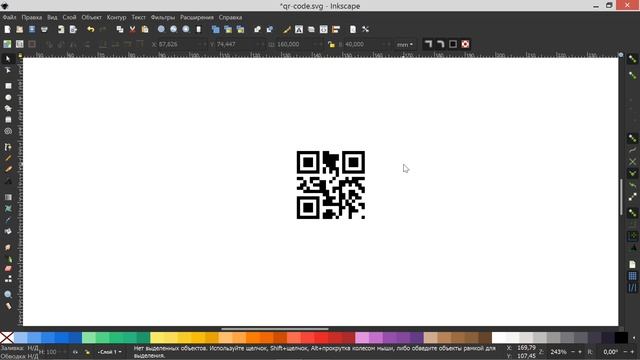640x360 pixels.
Task: Open the Справка menu
Action: 230,18
